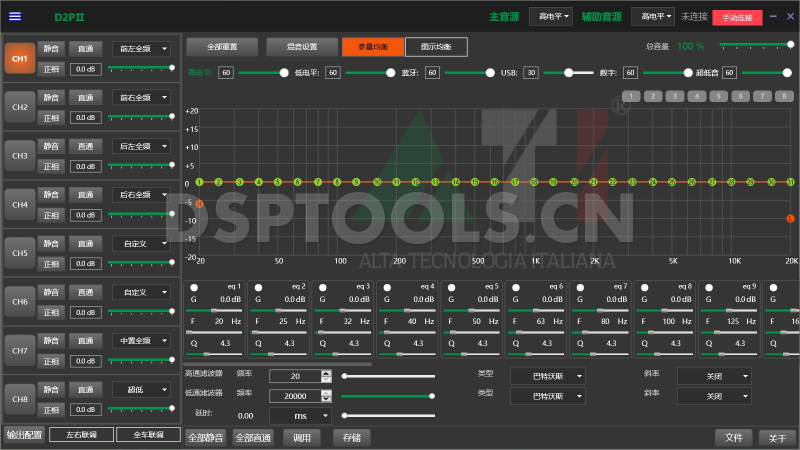Click 左右联调 link button
This screenshot has height=450, width=800.
[82, 435]
